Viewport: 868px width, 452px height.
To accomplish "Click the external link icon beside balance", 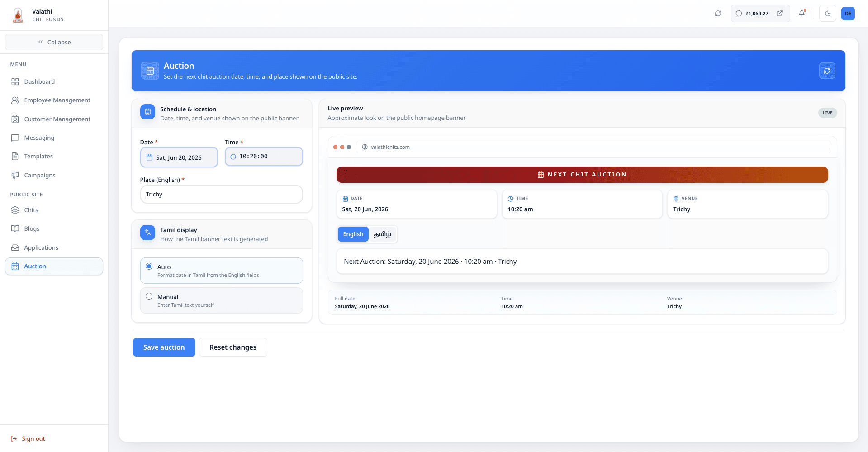I will (x=779, y=14).
